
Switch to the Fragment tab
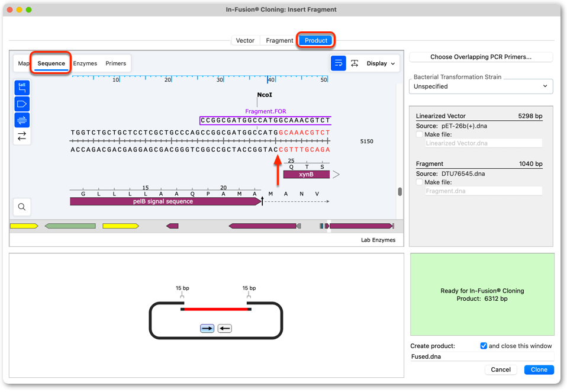(x=279, y=40)
